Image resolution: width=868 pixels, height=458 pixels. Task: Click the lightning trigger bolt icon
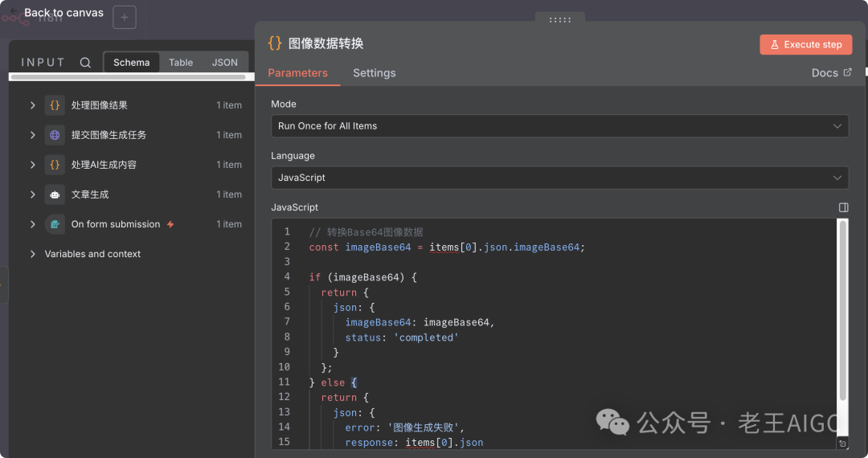click(x=170, y=224)
